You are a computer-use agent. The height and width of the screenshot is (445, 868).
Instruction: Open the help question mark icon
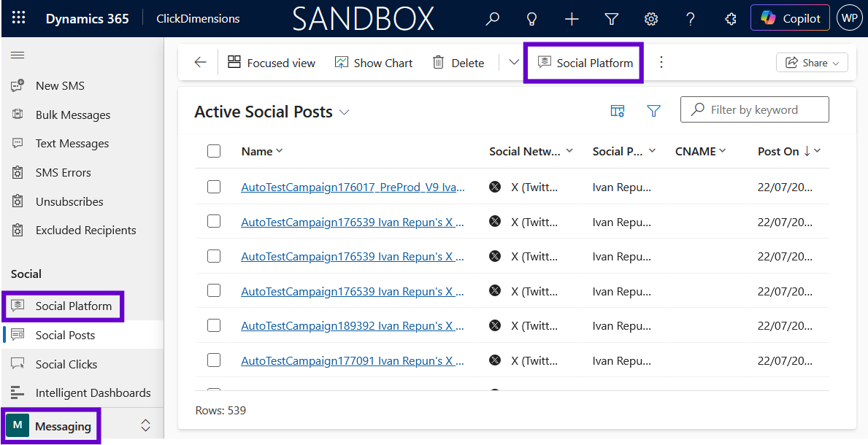[691, 19]
